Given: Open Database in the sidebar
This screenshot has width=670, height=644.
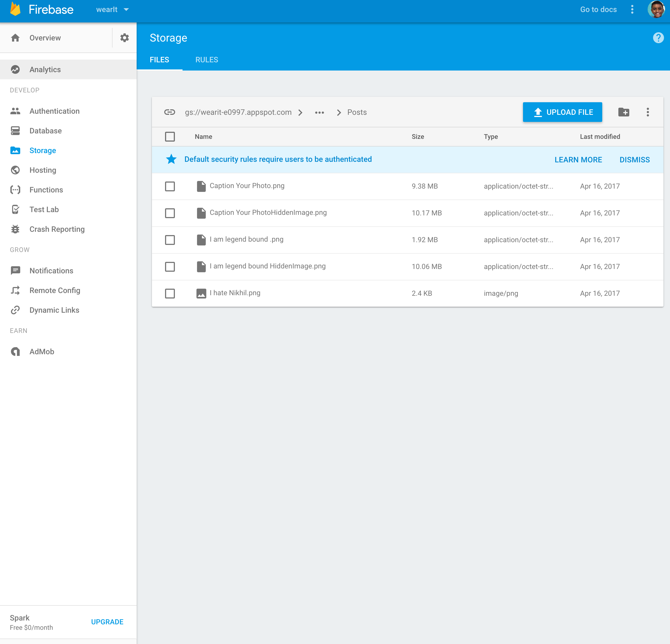Looking at the screenshot, I should 45,131.
